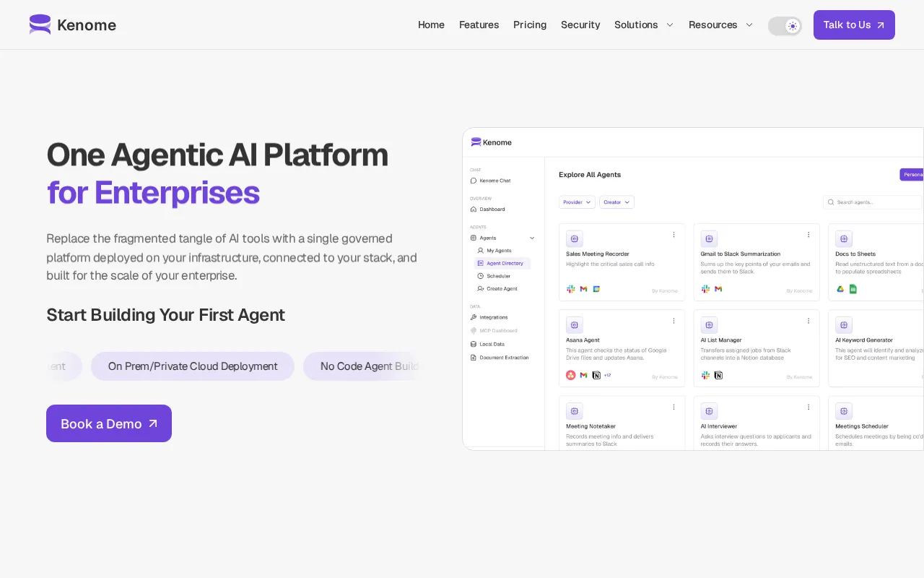Open Kenome Chat in the preview sidebar
Image resolution: width=924 pixels, height=578 pixels.
[x=495, y=181]
